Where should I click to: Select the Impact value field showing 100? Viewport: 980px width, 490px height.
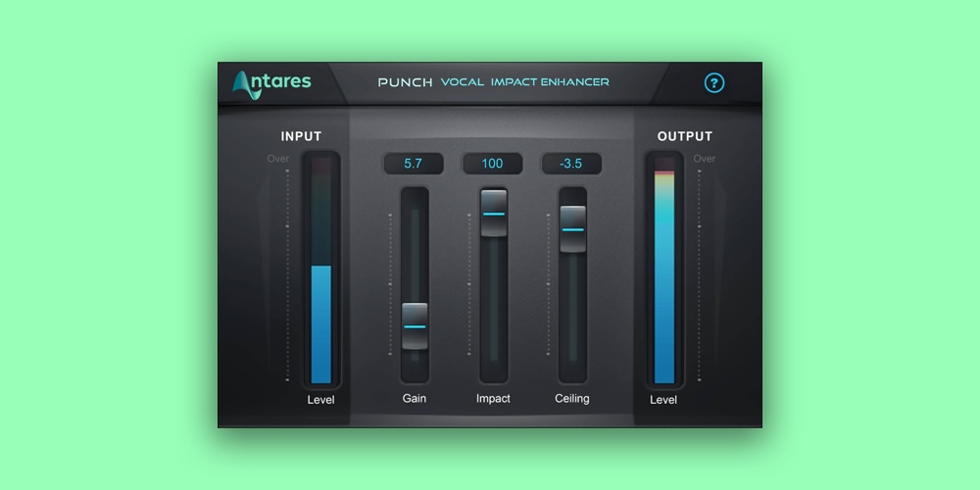pos(493,164)
